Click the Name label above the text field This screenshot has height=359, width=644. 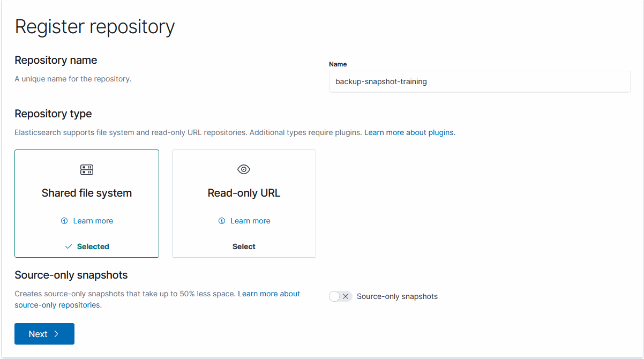[x=338, y=64]
